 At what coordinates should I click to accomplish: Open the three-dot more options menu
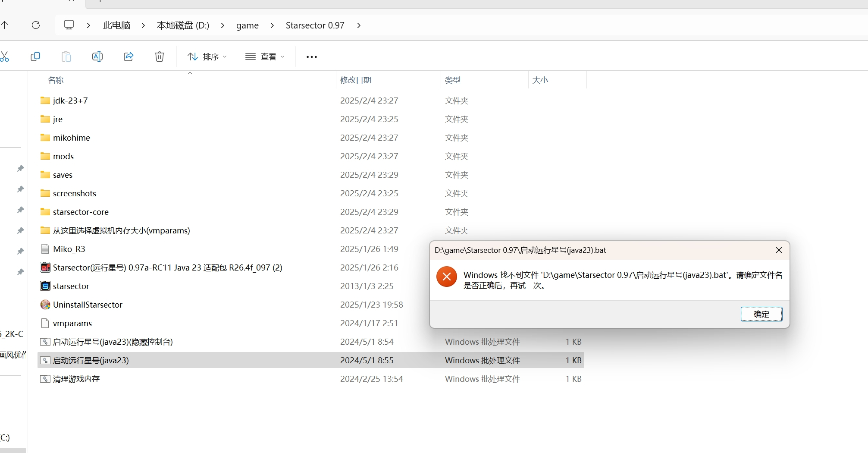tap(311, 57)
